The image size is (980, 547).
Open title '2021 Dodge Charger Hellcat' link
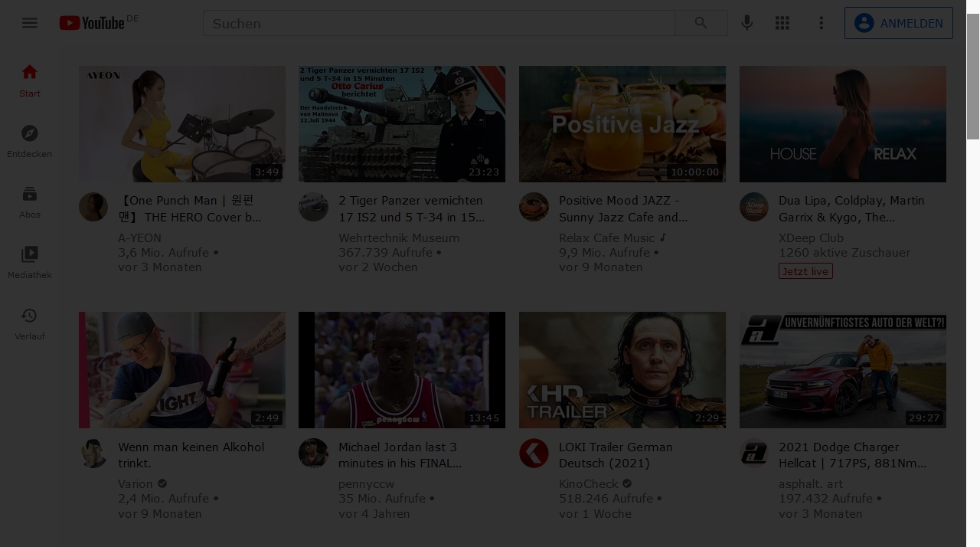[x=852, y=455]
